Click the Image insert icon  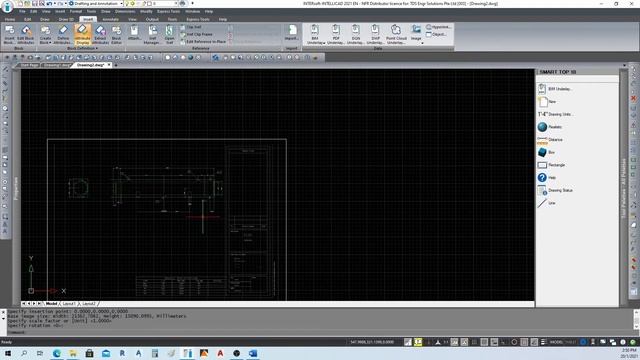point(416,33)
